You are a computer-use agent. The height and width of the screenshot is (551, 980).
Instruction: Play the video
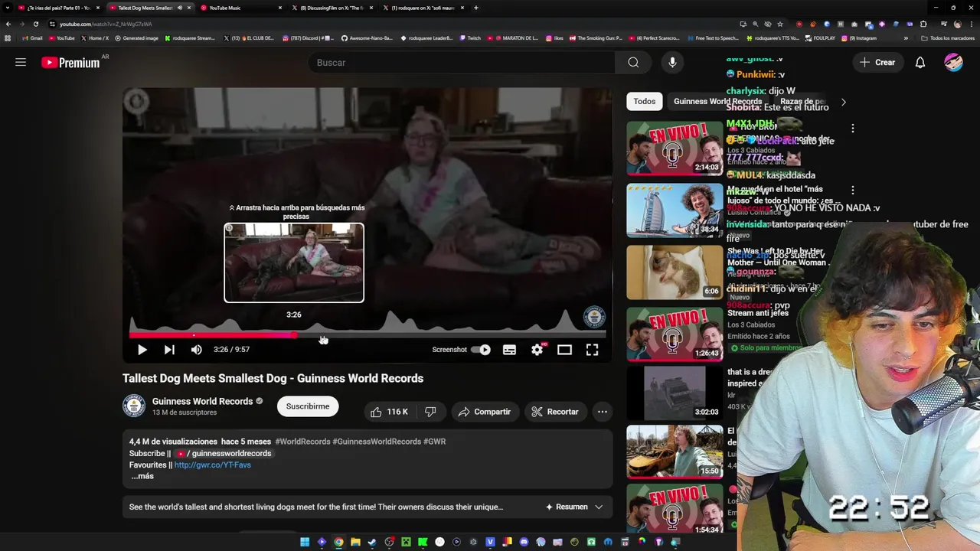[x=142, y=350]
